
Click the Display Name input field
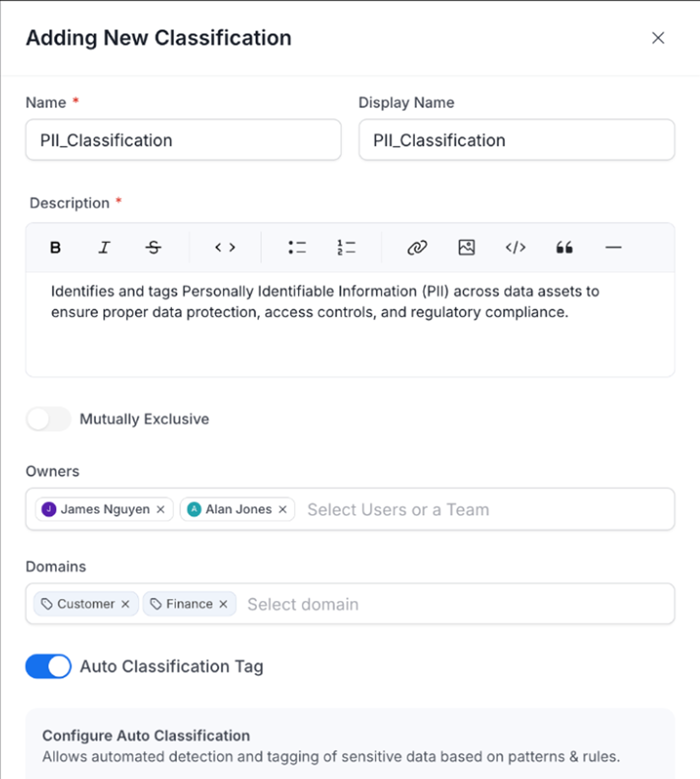[x=516, y=140]
